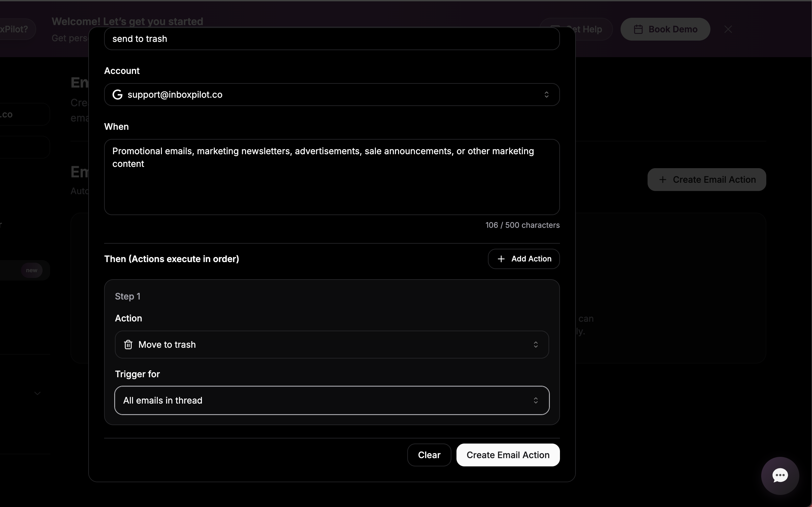The width and height of the screenshot is (812, 507).
Task: Click the sidebar chevron down arrow
Action: (x=37, y=393)
